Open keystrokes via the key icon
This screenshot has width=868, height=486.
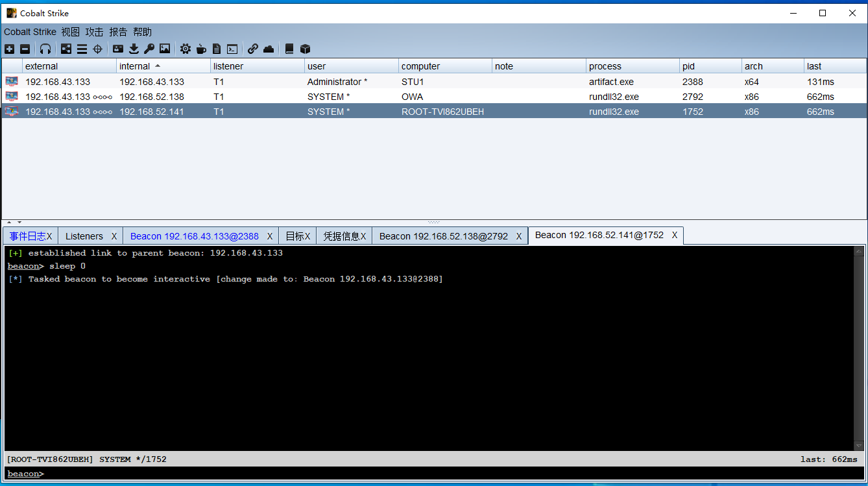[x=149, y=49]
